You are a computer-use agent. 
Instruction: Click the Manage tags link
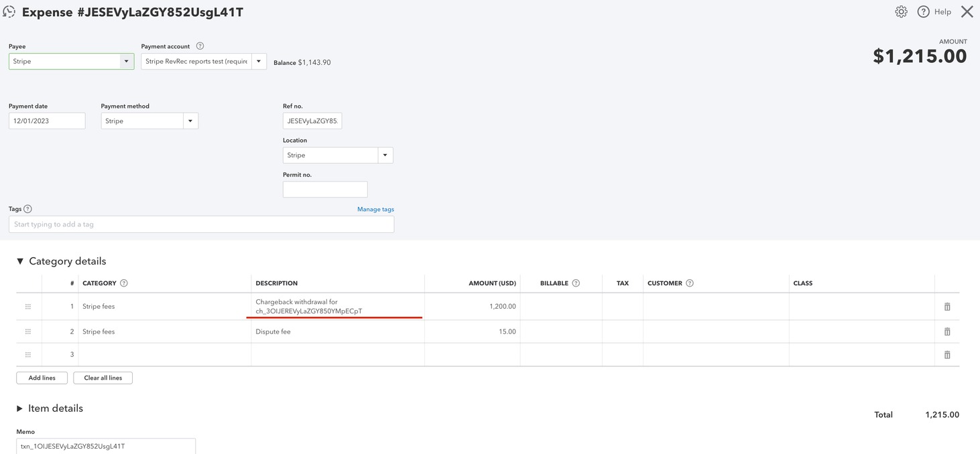(375, 209)
